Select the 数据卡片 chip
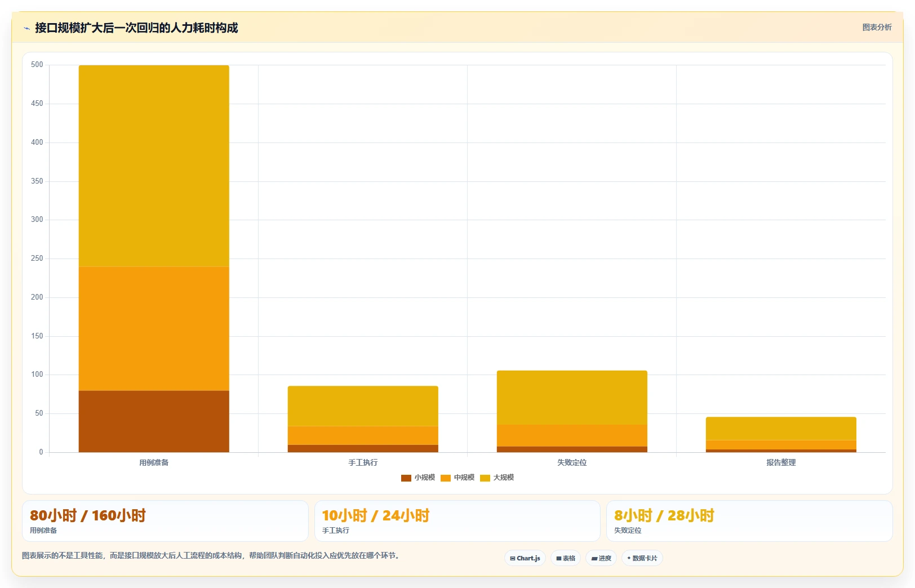915x588 pixels. [x=642, y=558]
